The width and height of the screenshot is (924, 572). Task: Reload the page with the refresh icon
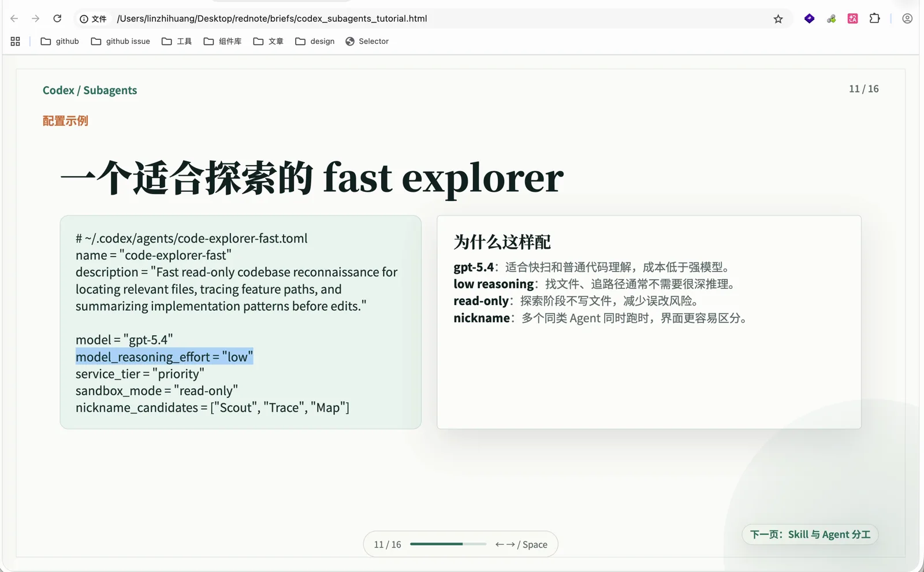pos(57,18)
